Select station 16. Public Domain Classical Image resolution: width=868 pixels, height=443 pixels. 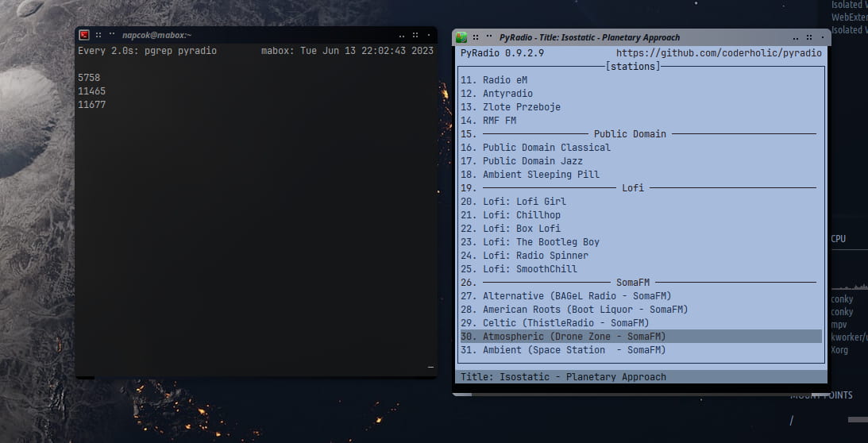click(x=641, y=148)
